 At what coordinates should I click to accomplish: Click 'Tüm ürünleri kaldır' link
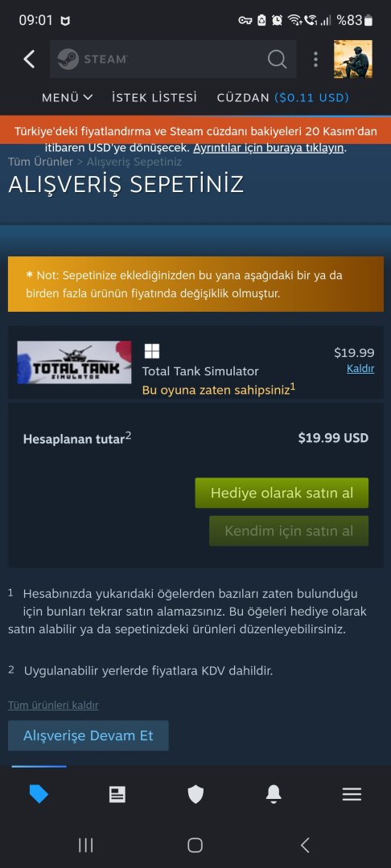coord(53,706)
